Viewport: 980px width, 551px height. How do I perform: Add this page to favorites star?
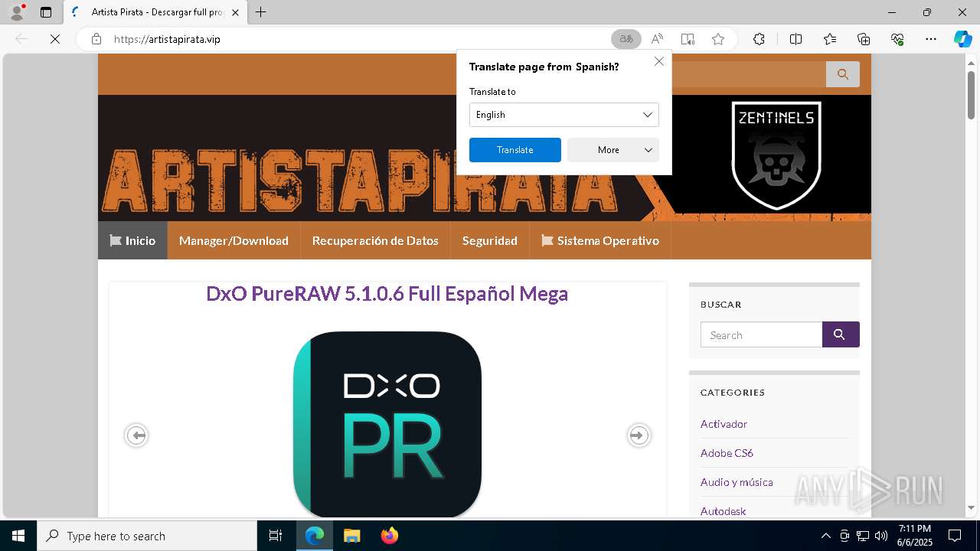pos(718,39)
